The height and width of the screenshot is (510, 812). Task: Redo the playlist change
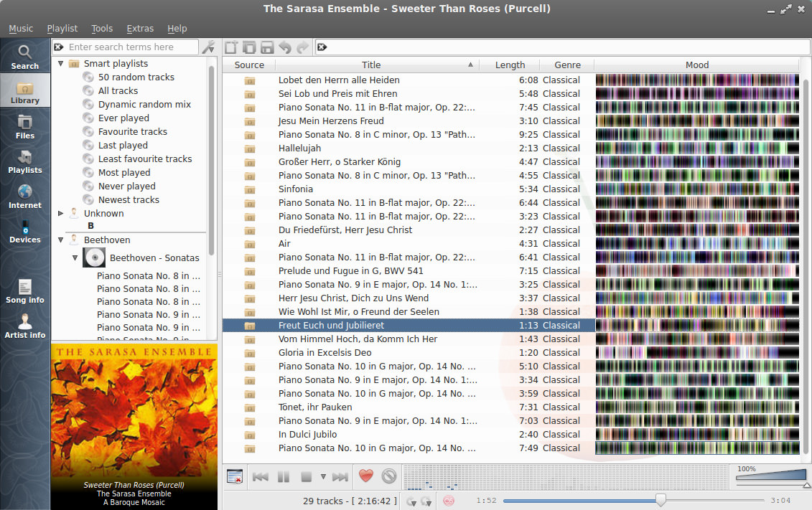coord(302,47)
